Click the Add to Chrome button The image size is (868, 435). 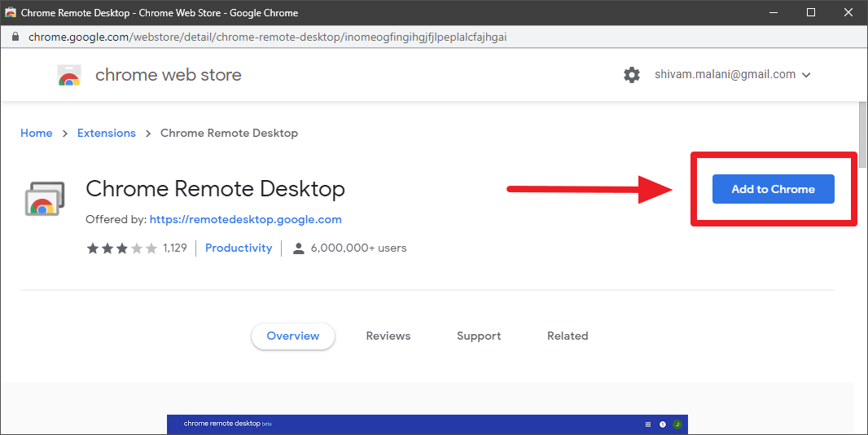tap(773, 189)
